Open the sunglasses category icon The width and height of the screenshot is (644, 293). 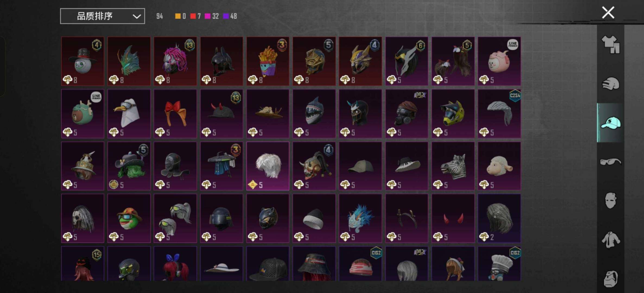tap(611, 162)
